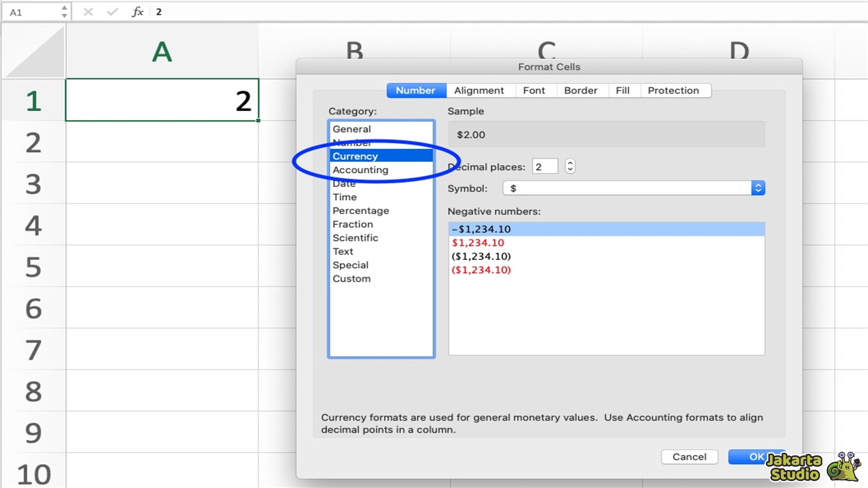Image resolution: width=868 pixels, height=488 pixels.
Task: Click the formula bar cancel X icon
Action: [88, 12]
